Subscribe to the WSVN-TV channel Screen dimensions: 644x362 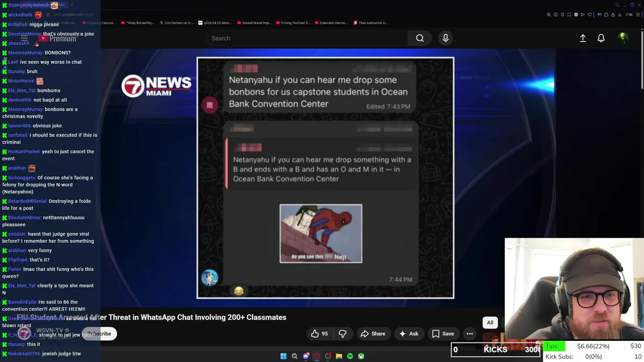[99, 333]
